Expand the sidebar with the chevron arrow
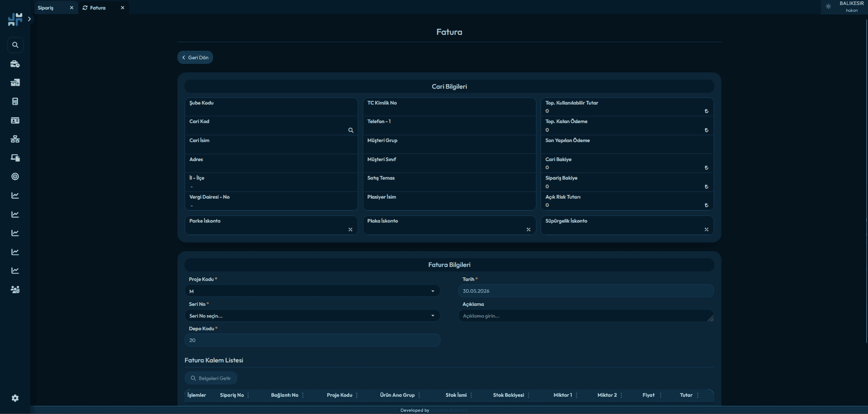 29,19
